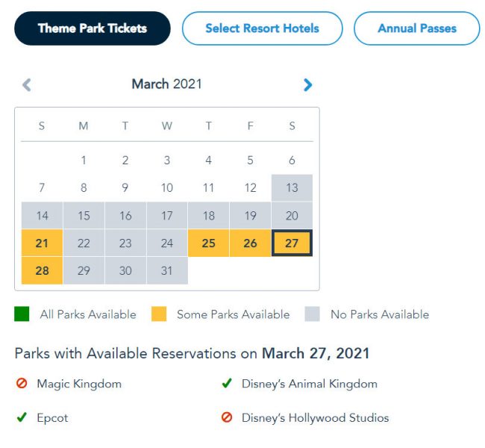This screenshot has height=448, width=485.
Task: Click Hollywood Studios unavailable icon
Action: [x=227, y=417]
